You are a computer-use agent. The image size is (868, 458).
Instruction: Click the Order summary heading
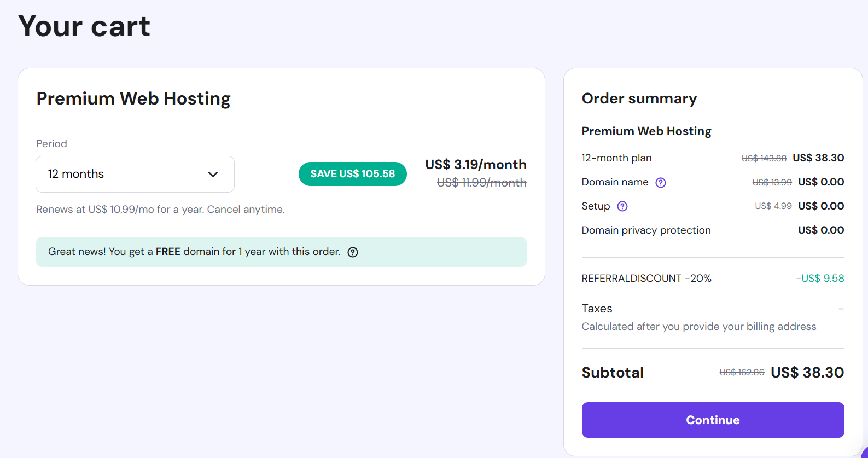(639, 98)
